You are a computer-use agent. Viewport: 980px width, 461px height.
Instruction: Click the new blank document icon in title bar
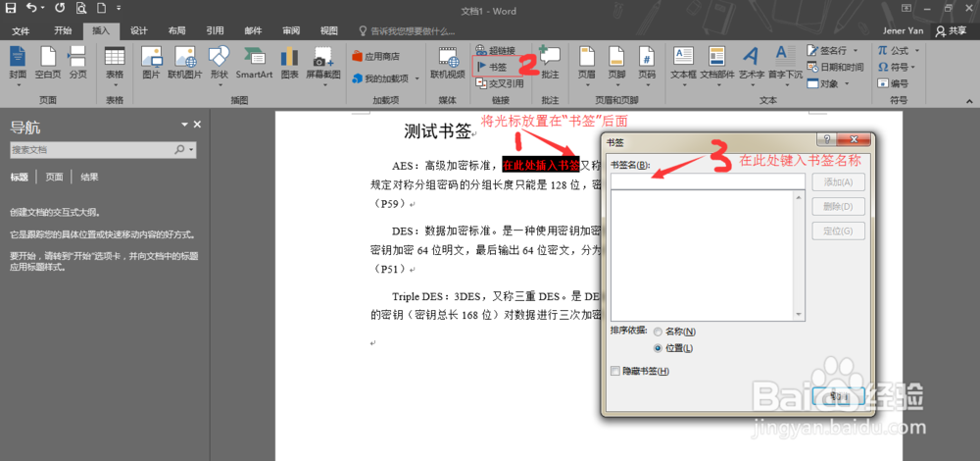[x=101, y=9]
